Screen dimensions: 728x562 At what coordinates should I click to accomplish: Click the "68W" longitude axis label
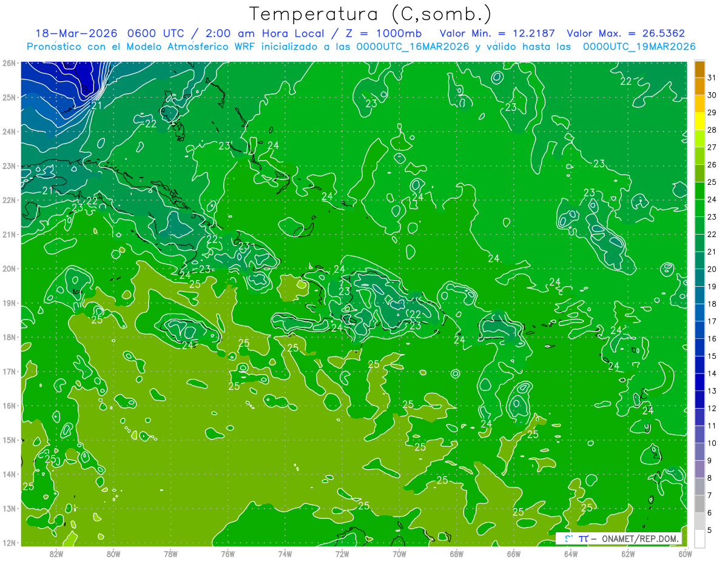[456, 553]
